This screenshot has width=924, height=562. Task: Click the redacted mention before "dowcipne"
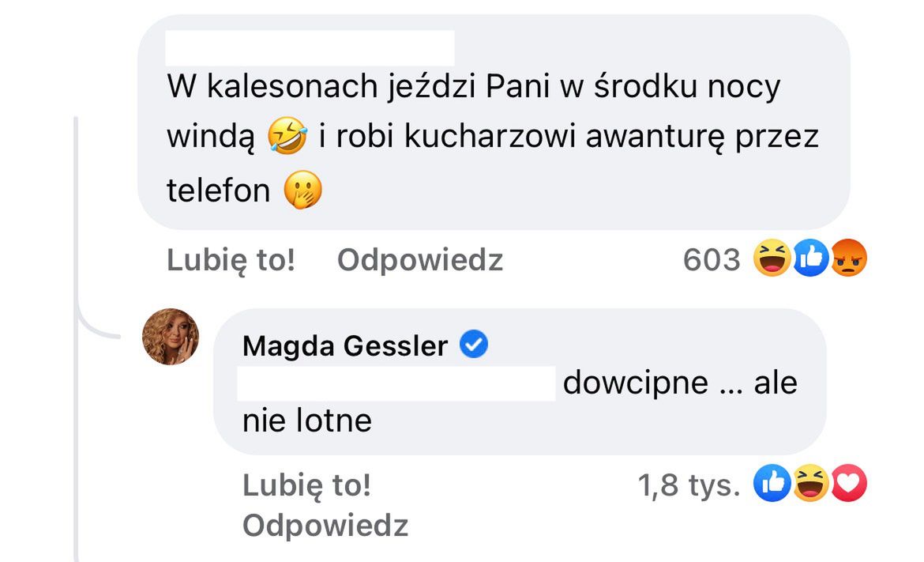pos(396,383)
